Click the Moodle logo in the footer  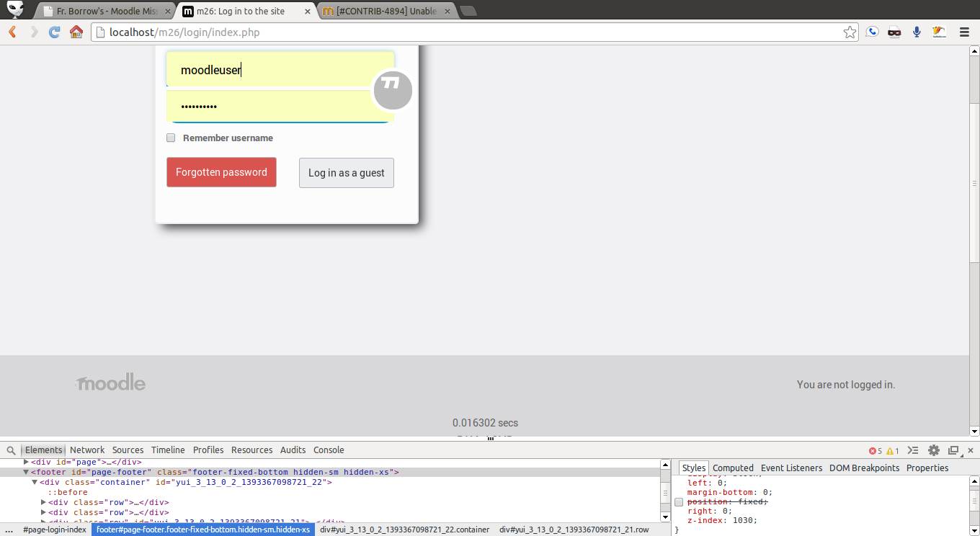click(x=110, y=383)
